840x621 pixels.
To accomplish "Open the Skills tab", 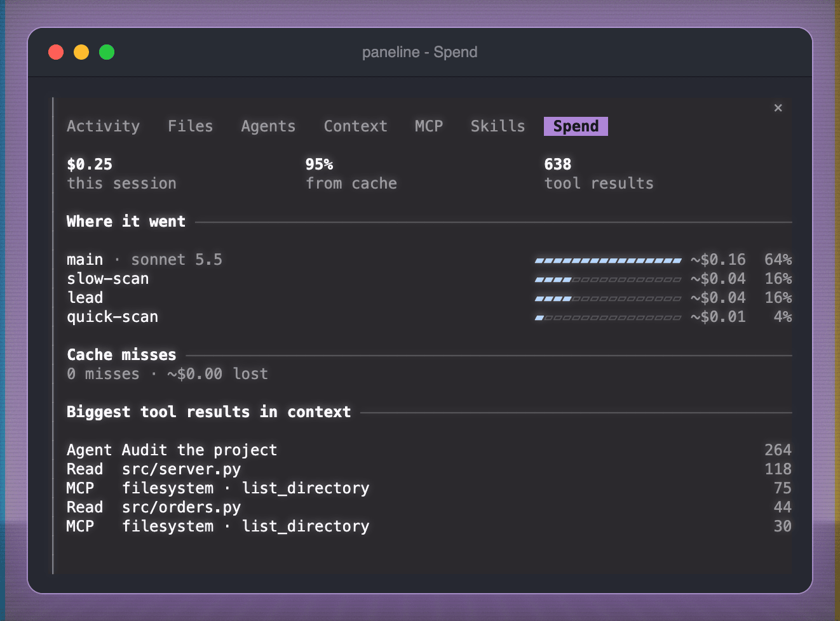I will pos(498,126).
